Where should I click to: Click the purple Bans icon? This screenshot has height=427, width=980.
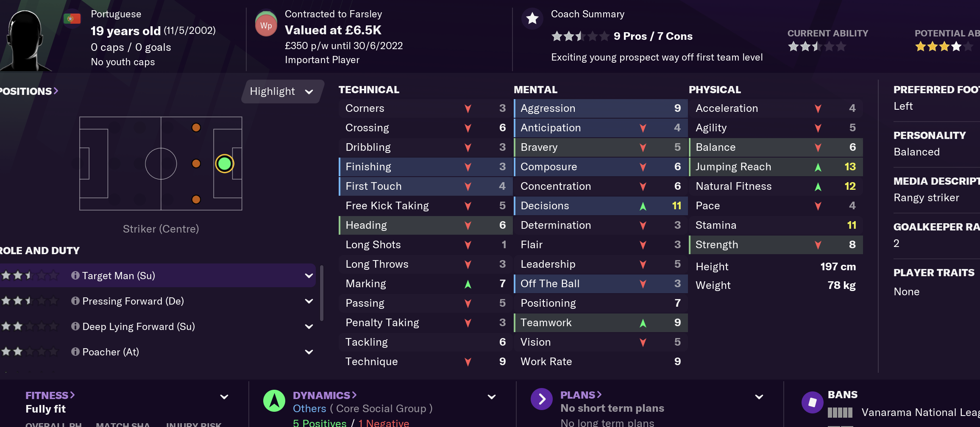tap(812, 402)
